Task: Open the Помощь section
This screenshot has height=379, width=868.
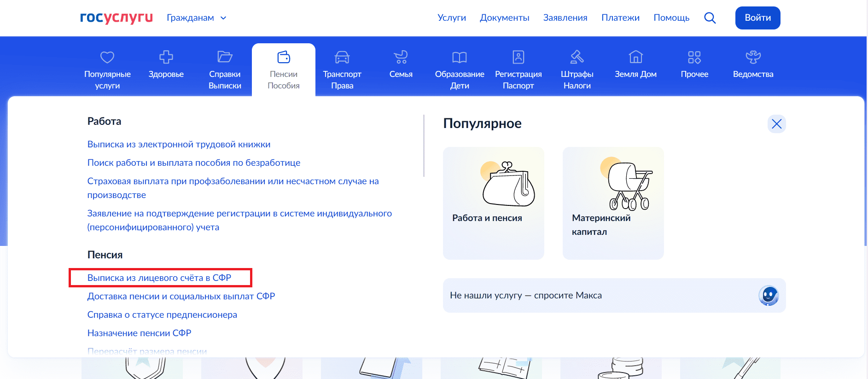Action: pyautogui.click(x=671, y=17)
